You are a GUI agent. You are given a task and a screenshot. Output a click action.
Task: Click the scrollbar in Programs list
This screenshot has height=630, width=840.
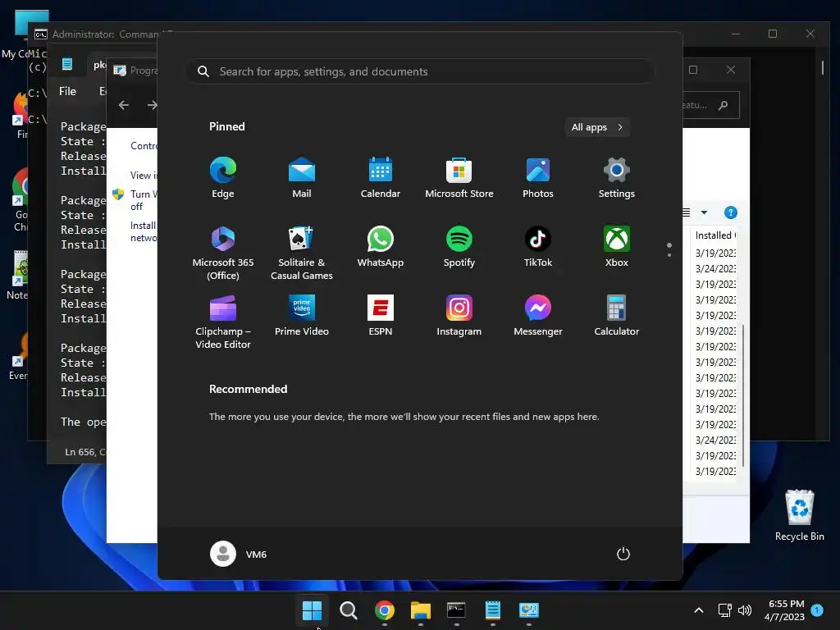point(743,395)
